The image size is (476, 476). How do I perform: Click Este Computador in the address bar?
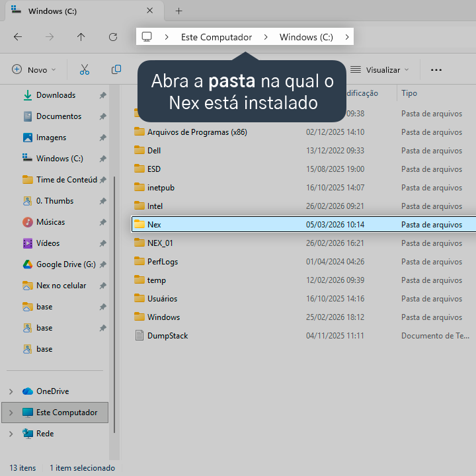tap(216, 37)
